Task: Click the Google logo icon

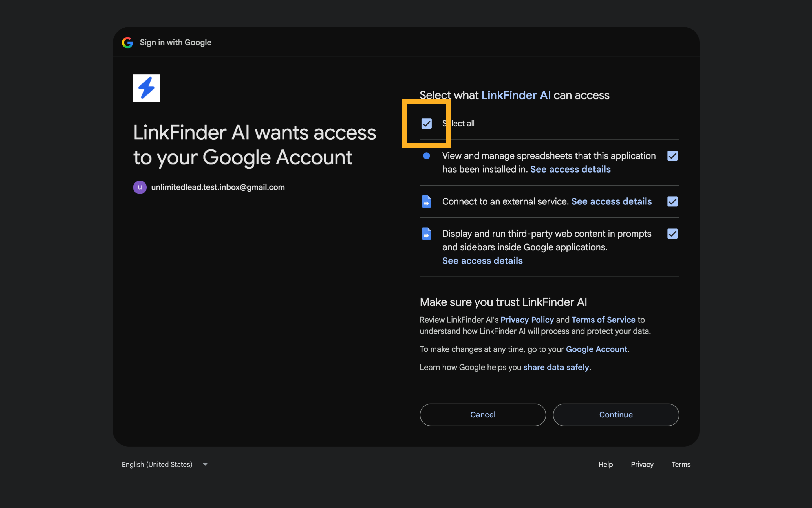Action: [x=127, y=43]
